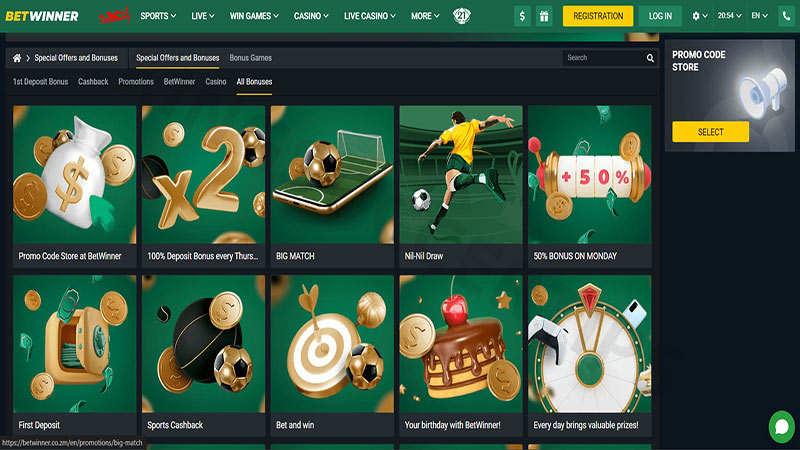Click the home breadcrumb icon
800x450 pixels.
[17, 58]
